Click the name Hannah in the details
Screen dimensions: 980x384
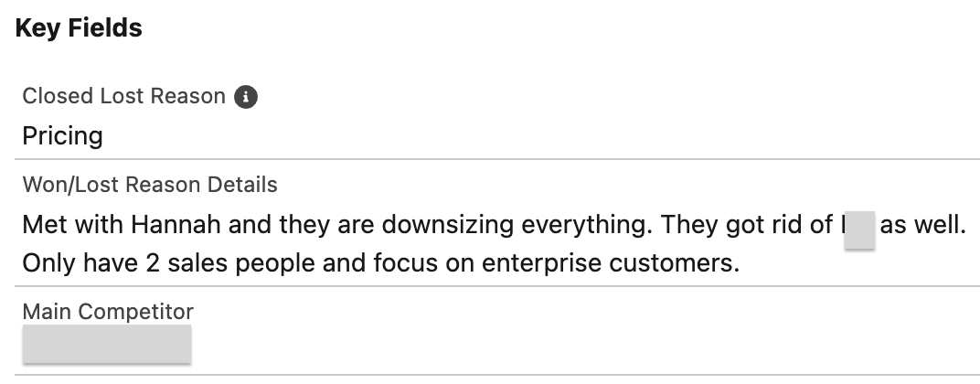(x=176, y=224)
